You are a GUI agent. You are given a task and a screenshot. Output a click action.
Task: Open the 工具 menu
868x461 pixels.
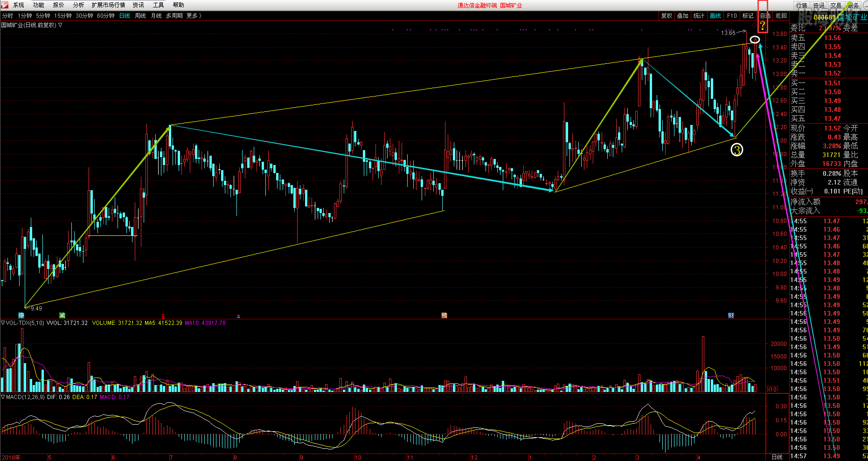(159, 5)
